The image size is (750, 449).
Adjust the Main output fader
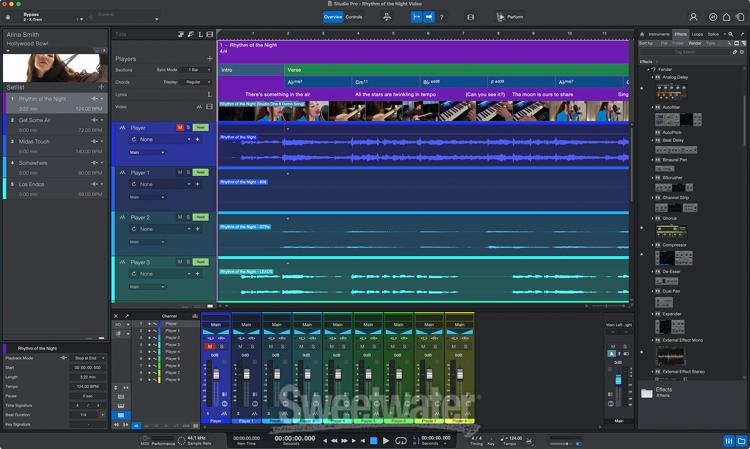[618, 380]
